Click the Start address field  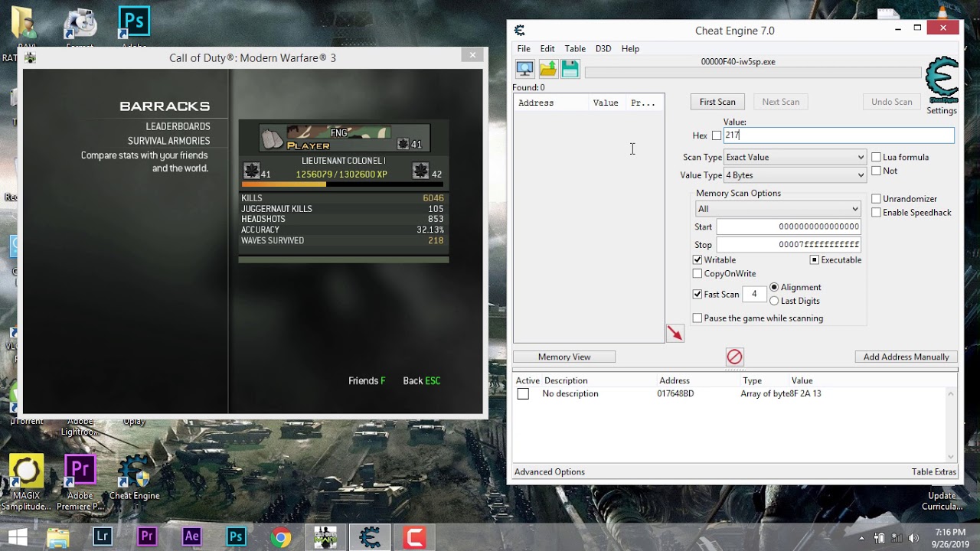click(x=789, y=227)
